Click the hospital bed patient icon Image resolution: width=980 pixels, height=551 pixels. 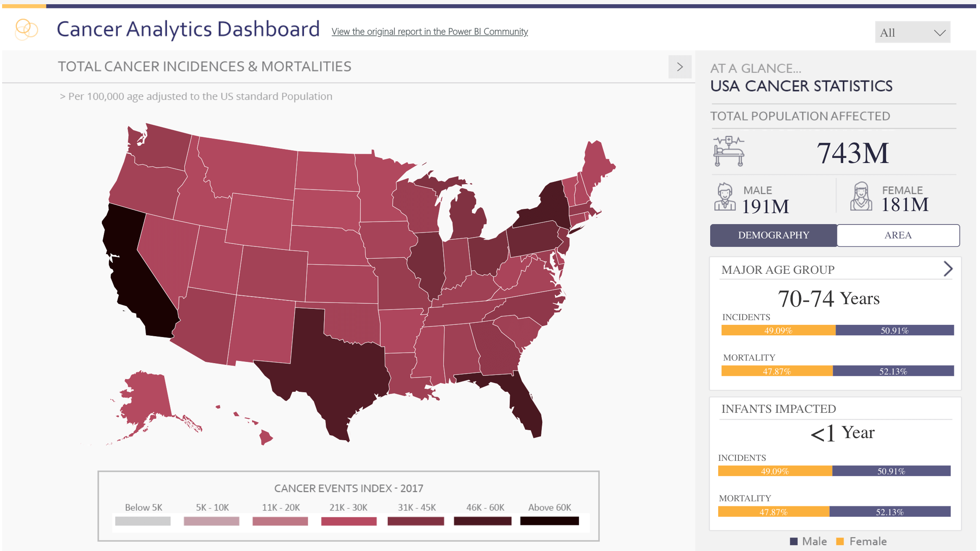[729, 151]
